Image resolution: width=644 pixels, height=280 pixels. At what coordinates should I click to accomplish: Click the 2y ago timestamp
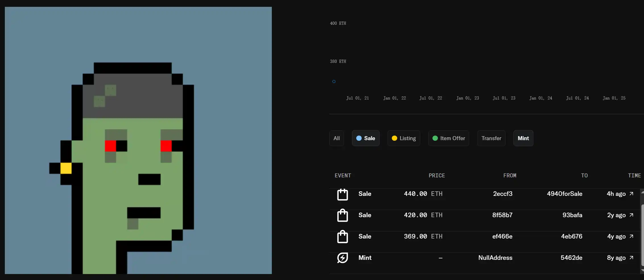point(616,215)
